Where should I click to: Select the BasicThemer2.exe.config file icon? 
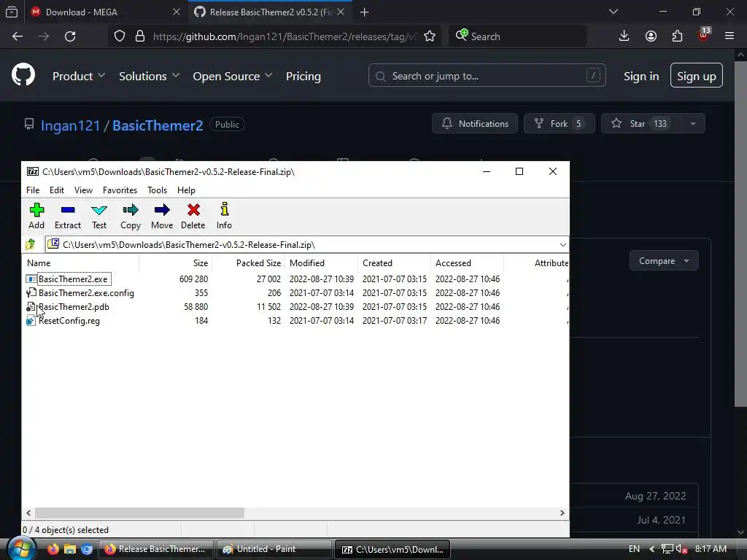pos(31,293)
